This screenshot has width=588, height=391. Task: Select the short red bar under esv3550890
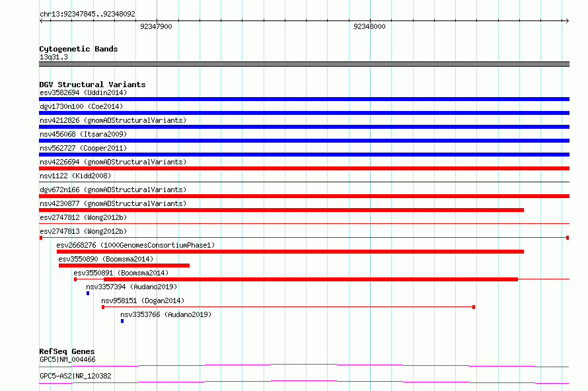(124, 266)
